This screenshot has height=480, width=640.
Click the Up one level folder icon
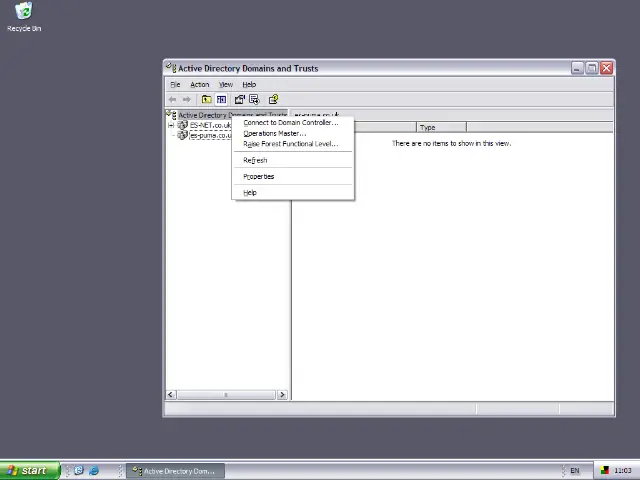(x=207, y=99)
